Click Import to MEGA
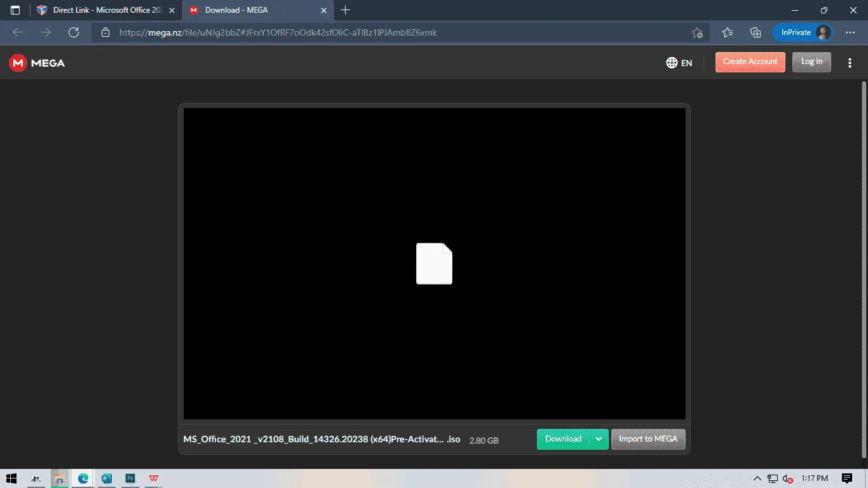This screenshot has width=868, height=488. click(x=648, y=439)
